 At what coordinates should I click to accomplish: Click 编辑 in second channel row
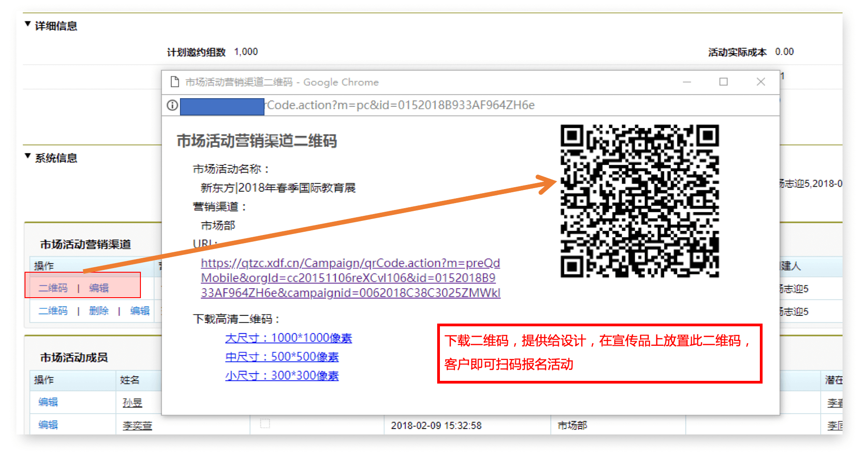point(140,311)
